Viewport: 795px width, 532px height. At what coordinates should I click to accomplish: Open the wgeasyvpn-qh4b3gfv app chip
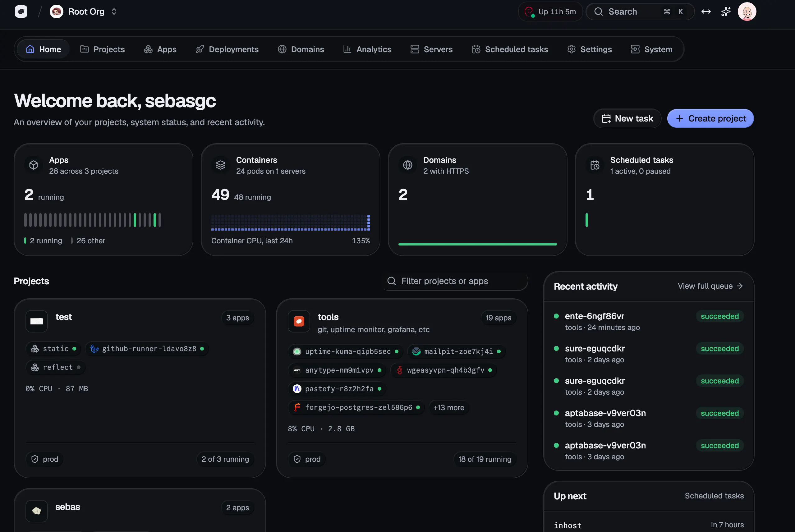[x=443, y=370]
